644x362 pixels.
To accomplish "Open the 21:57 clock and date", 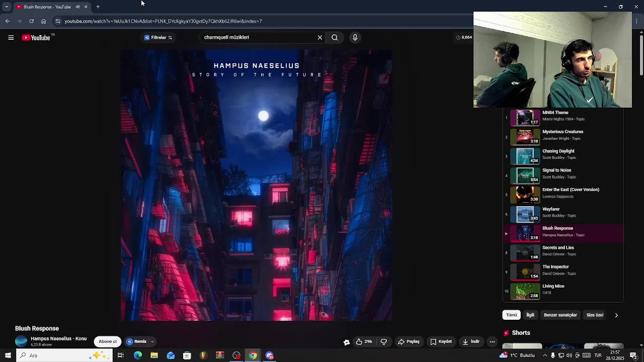I will click(x=615, y=355).
